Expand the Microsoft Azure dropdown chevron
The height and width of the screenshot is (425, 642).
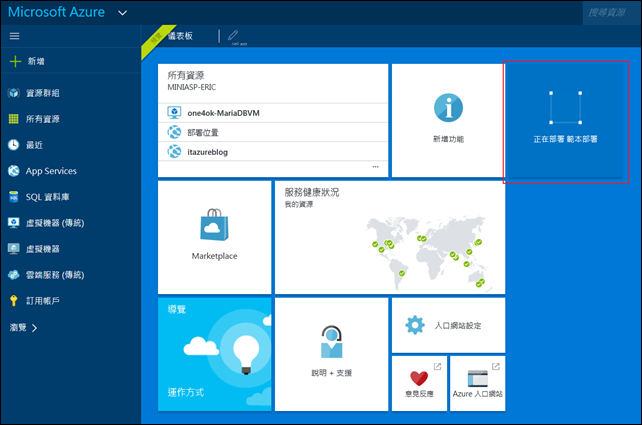pyautogui.click(x=122, y=13)
